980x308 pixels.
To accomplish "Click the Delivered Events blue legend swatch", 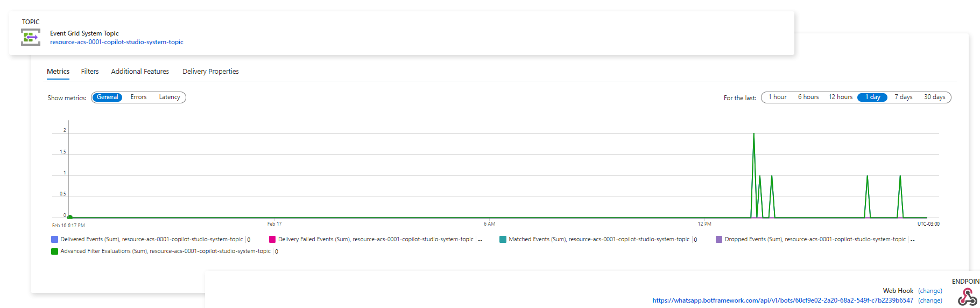I will 54,240.
